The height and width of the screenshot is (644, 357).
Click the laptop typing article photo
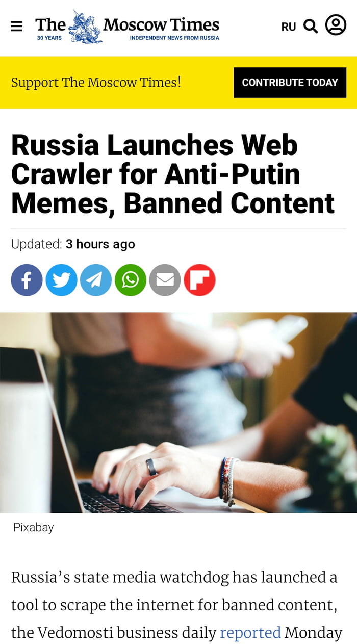[x=178, y=413]
